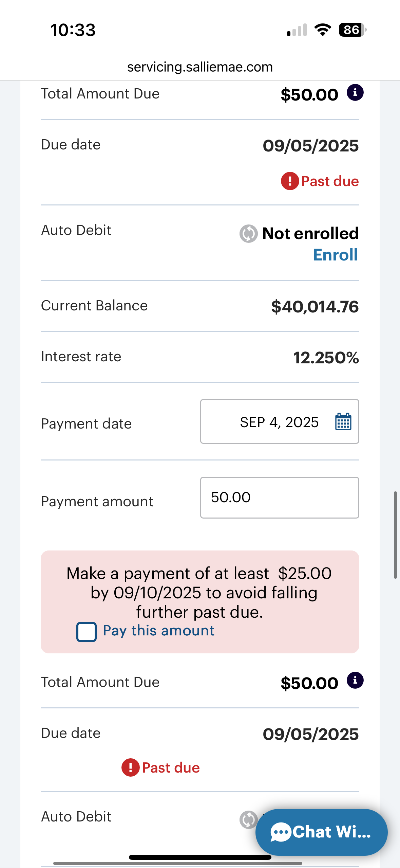The width and height of the screenshot is (400, 868).
Task: Tap the red Past due alert icon under first due date
Action: point(290,181)
